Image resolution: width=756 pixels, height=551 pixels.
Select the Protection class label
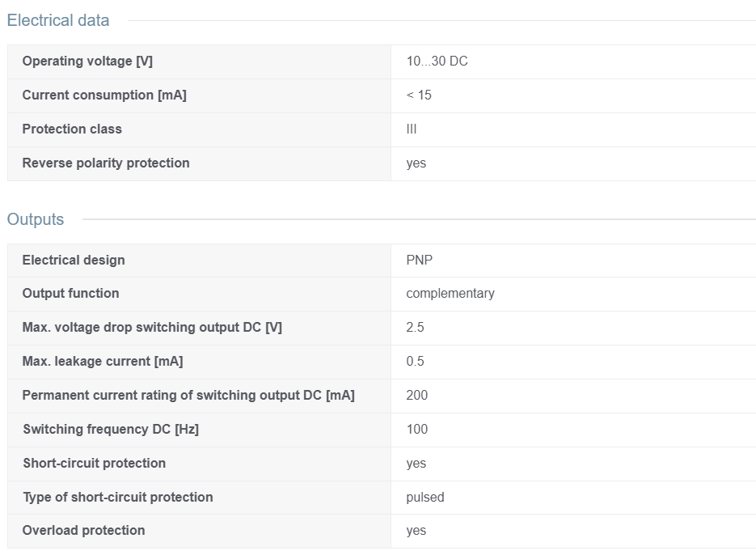tap(72, 129)
